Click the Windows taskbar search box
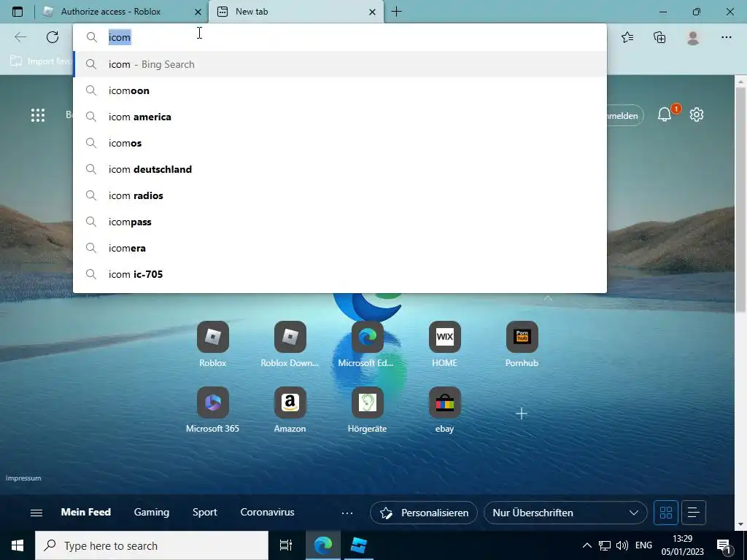The height and width of the screenshot is (560, 747). pyautogui.click(x=152, y=545)
